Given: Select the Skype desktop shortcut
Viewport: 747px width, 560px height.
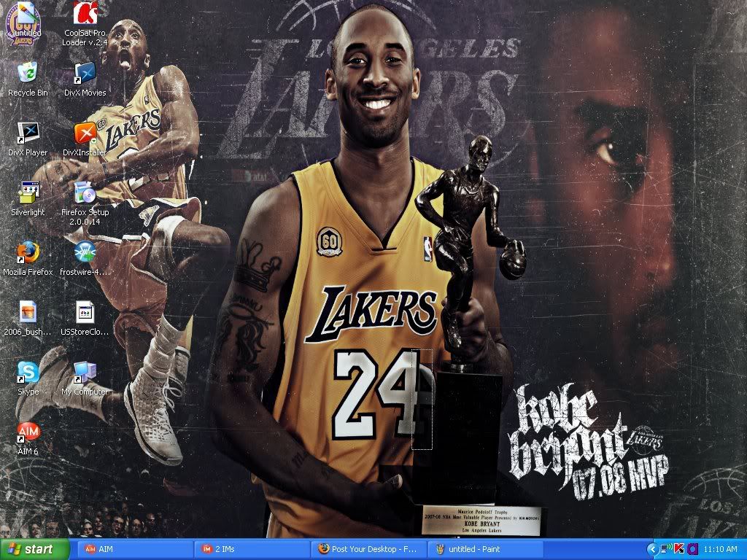Looking at the screenshot, I should (x=28, y=378).
